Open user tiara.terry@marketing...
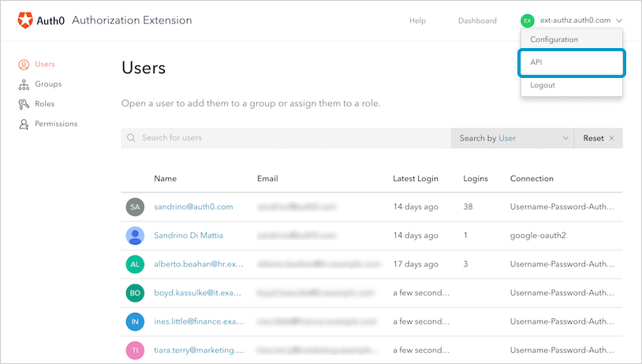This screenshot has width=642, height=364. pyautogui.click(x=199, y=350)
